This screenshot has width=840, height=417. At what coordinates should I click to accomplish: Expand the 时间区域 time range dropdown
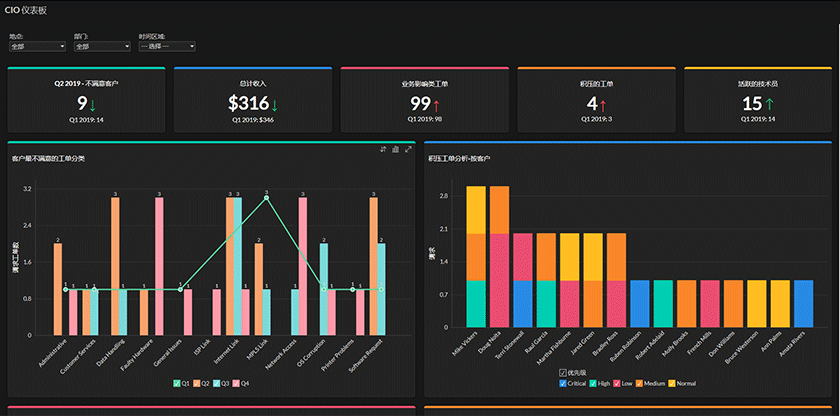click(x=167, y=47)
